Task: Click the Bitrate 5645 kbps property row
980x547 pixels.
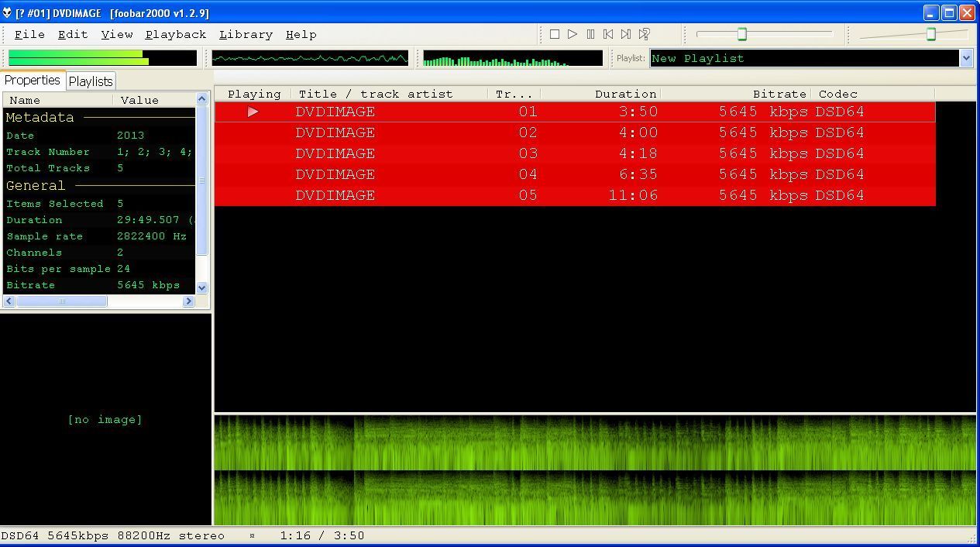Action: pyautogui.click(x=99, y=285)
